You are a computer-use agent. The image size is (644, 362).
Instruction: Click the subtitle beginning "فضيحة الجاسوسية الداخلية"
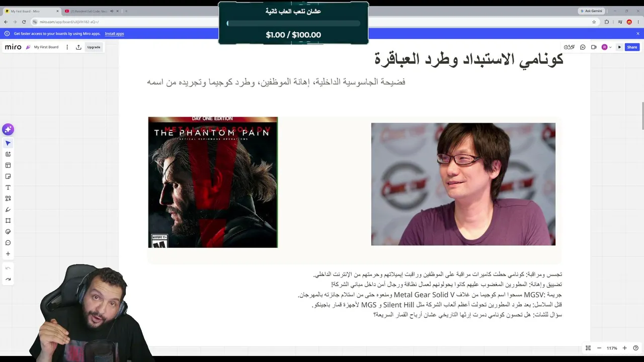pos(276,82)
